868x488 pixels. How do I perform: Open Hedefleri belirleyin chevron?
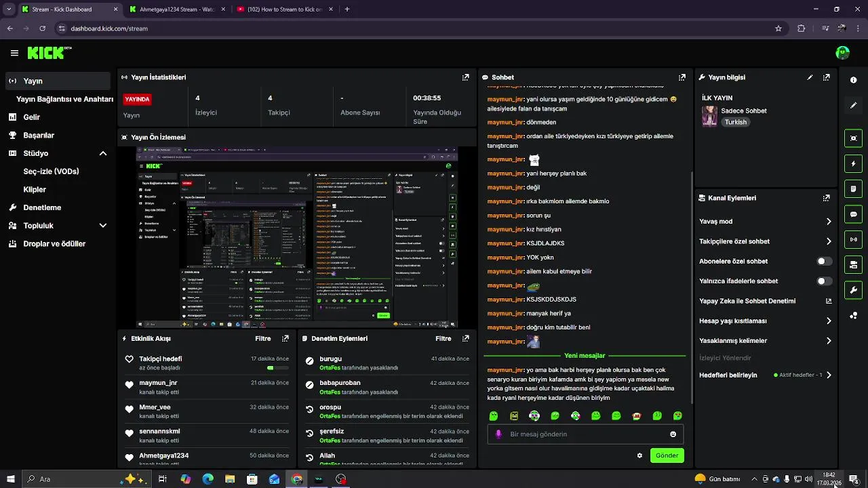point(829,375)
